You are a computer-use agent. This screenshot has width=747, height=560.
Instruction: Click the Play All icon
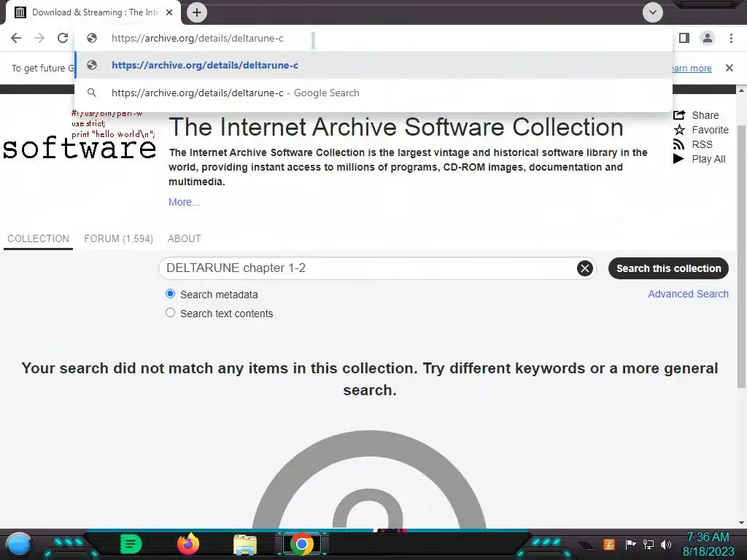point(678,159)
